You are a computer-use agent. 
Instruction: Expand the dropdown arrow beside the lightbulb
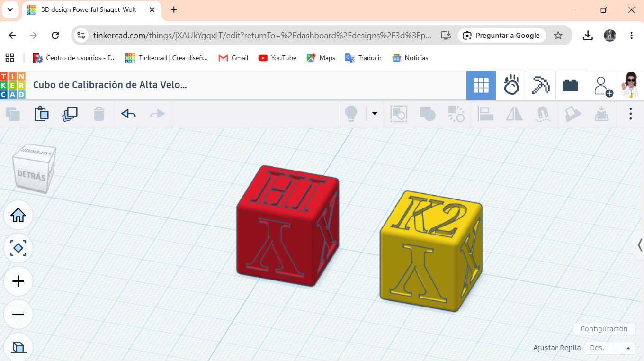click(375, 114)
